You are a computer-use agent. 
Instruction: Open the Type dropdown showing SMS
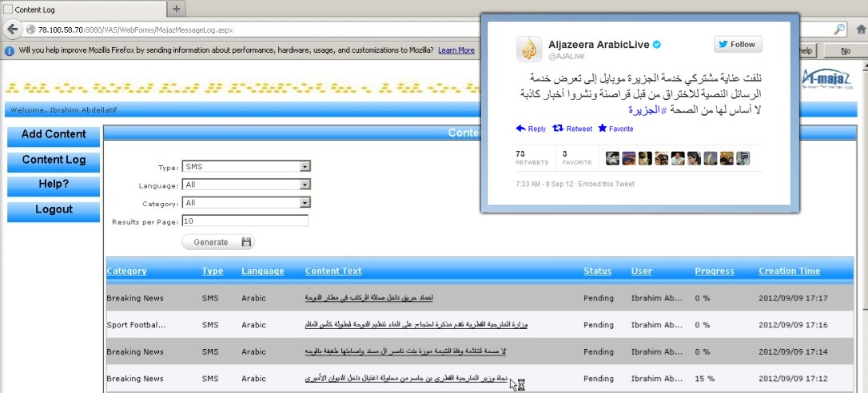click(246, 166)
